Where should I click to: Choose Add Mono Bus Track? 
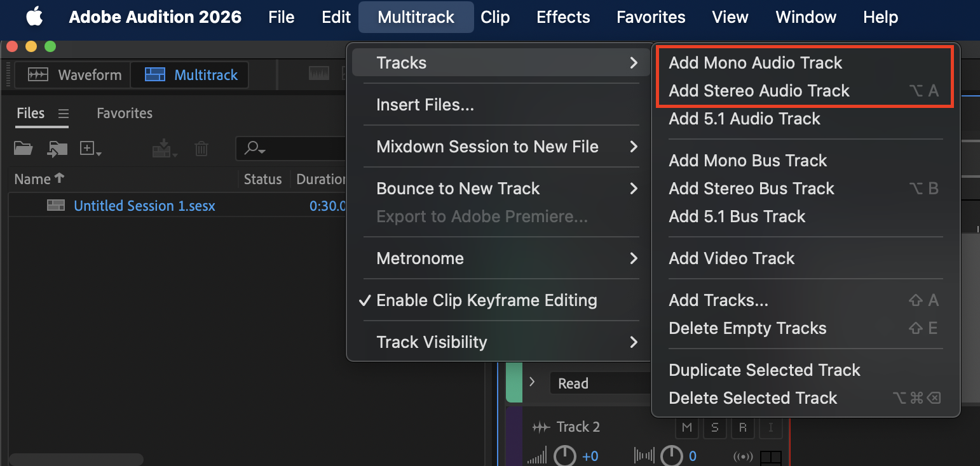[806, 161]
